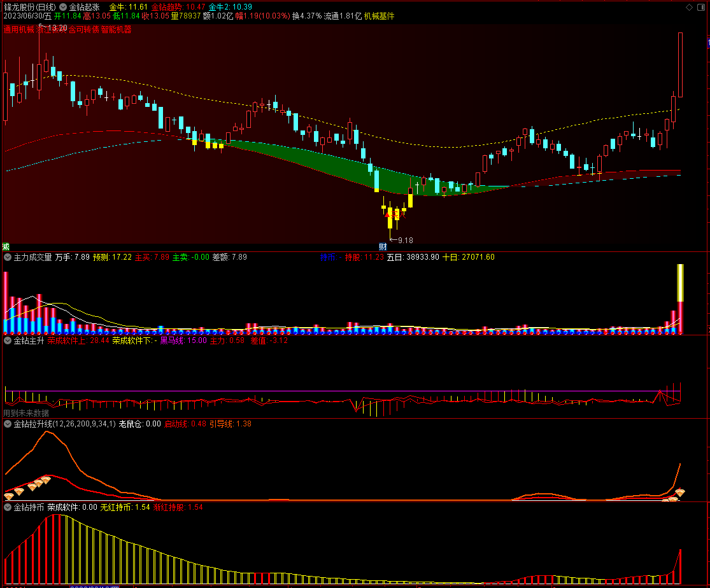Open the 金钻主升 indicator dropdown arrow
Viewport: 710px width, 588px height.
pos(8,340)
